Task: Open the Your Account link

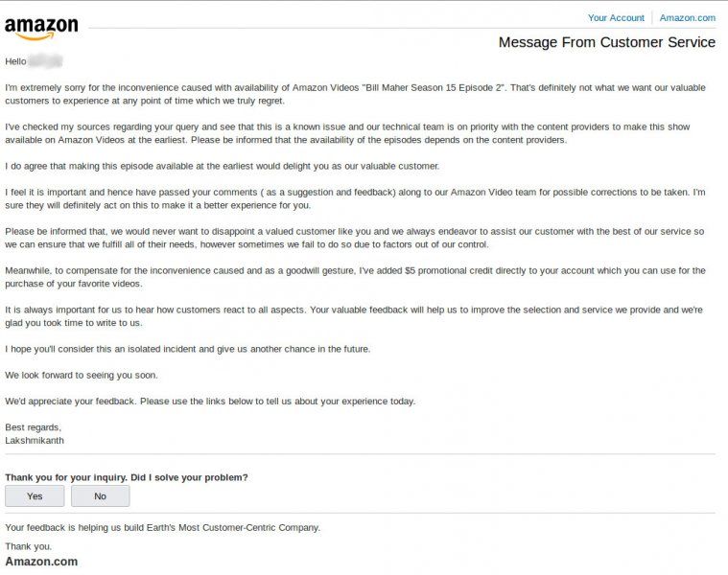Action: tap(616, 17)
